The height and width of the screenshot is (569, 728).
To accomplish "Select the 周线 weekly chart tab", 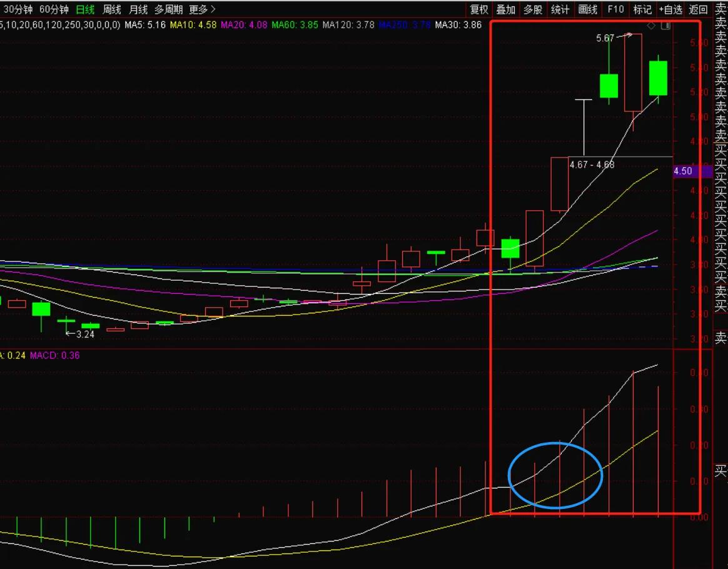I will pos(112,9).
